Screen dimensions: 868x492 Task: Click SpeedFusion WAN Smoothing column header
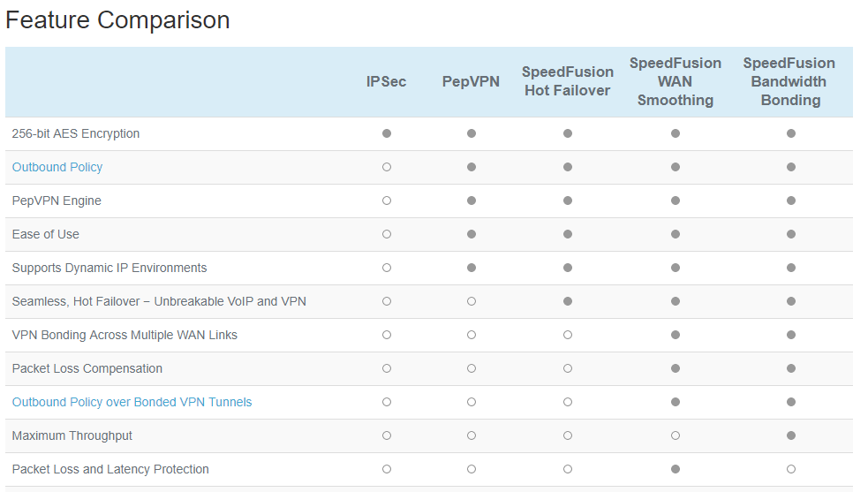(676, 81)
